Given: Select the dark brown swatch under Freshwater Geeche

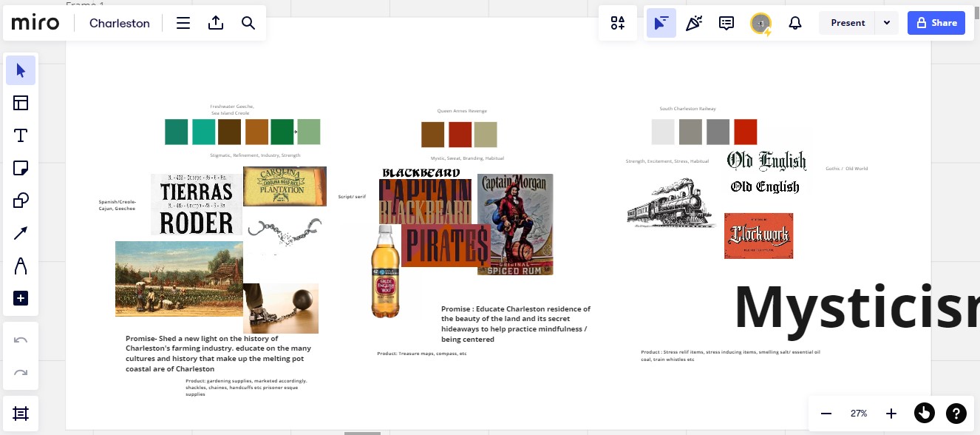Looking at the screenshot, I should 230,132.
